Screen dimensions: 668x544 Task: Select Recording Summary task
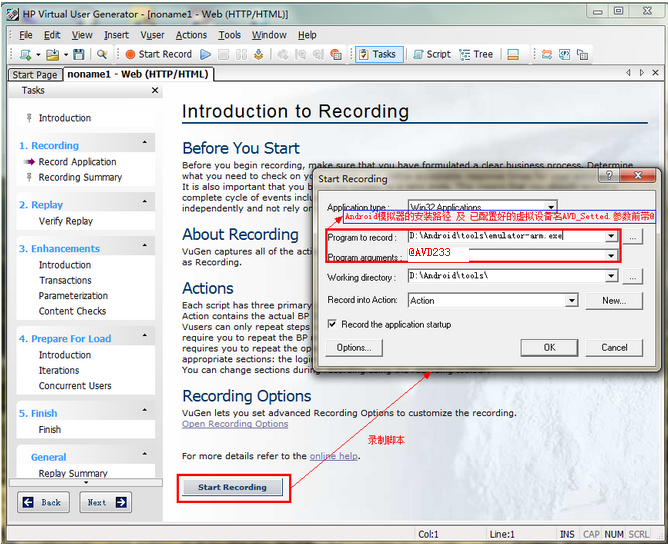(x=80, y=177)
